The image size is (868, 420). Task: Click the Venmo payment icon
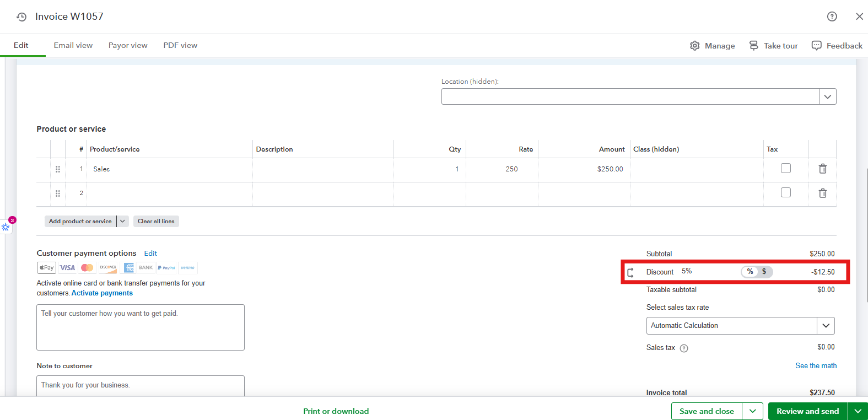click(188, 268)
